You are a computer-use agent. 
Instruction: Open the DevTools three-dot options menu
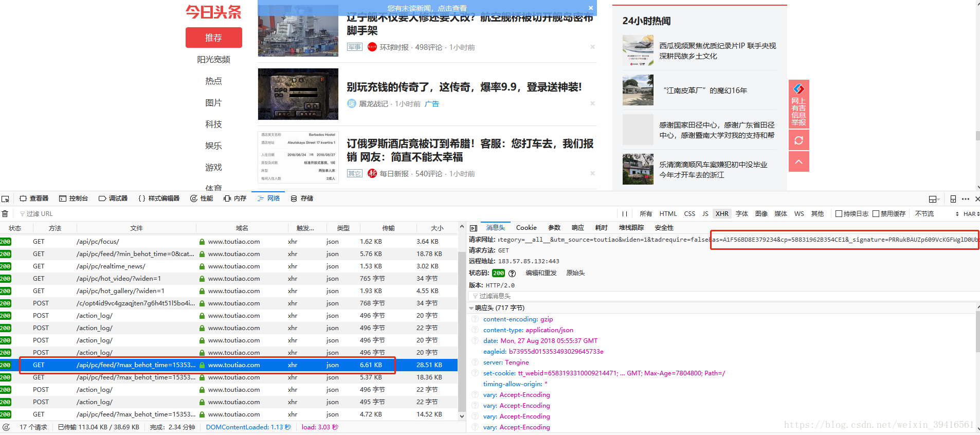click(x=966, y=199)
